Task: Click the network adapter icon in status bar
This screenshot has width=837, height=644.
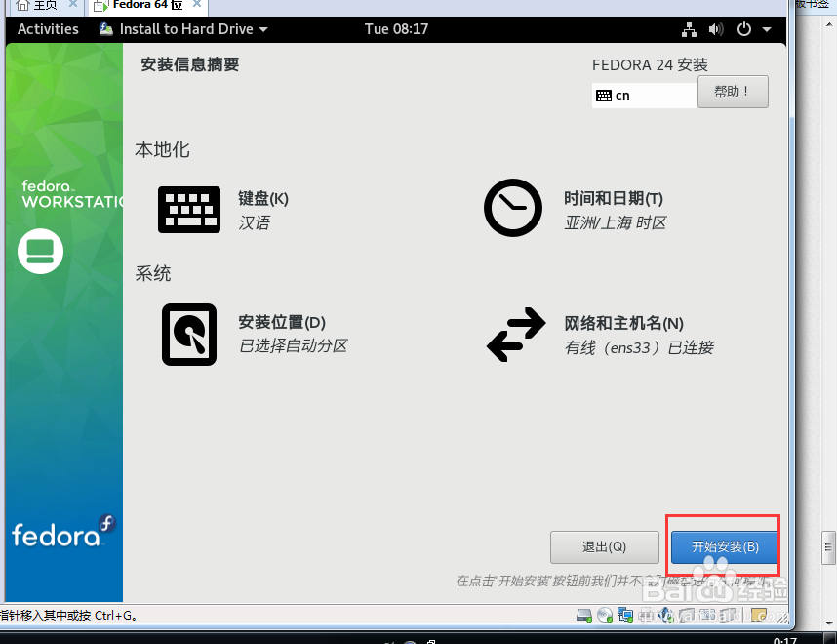Action: (x=625, y=616)
